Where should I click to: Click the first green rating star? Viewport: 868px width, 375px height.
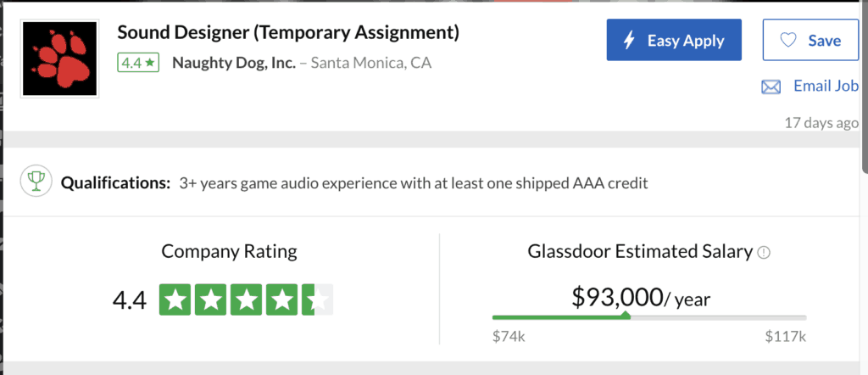[x=175, y=299]
